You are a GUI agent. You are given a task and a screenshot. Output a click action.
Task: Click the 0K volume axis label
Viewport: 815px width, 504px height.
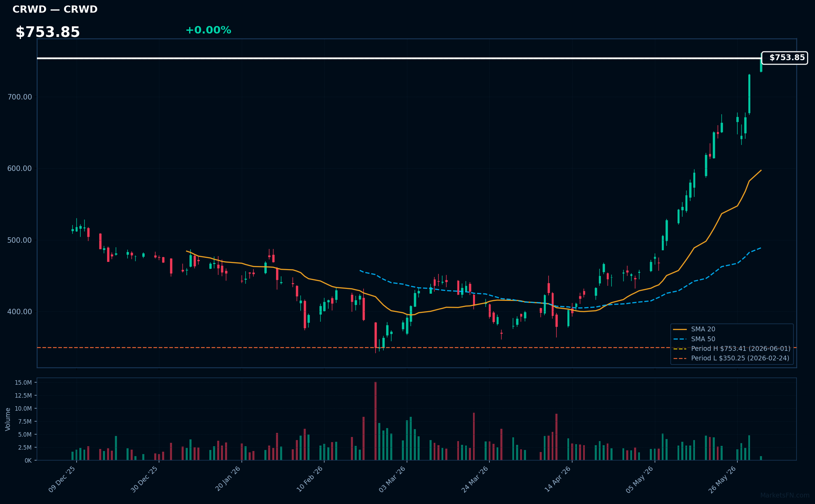[x=28, y=461]
